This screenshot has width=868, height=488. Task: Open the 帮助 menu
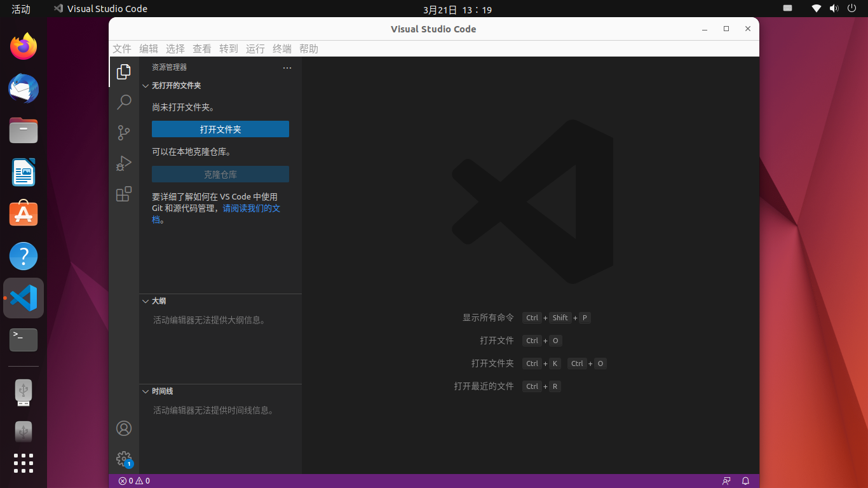[x=309, y=49]
